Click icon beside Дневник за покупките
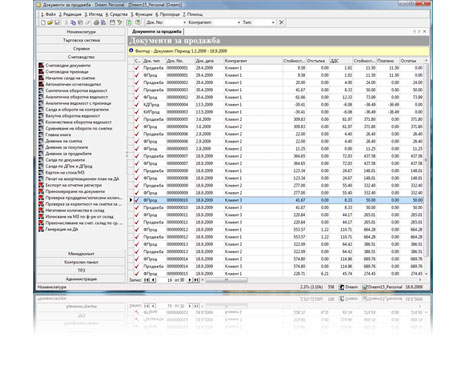This screenshot has width=466, height=372. [x=41, y=147]
